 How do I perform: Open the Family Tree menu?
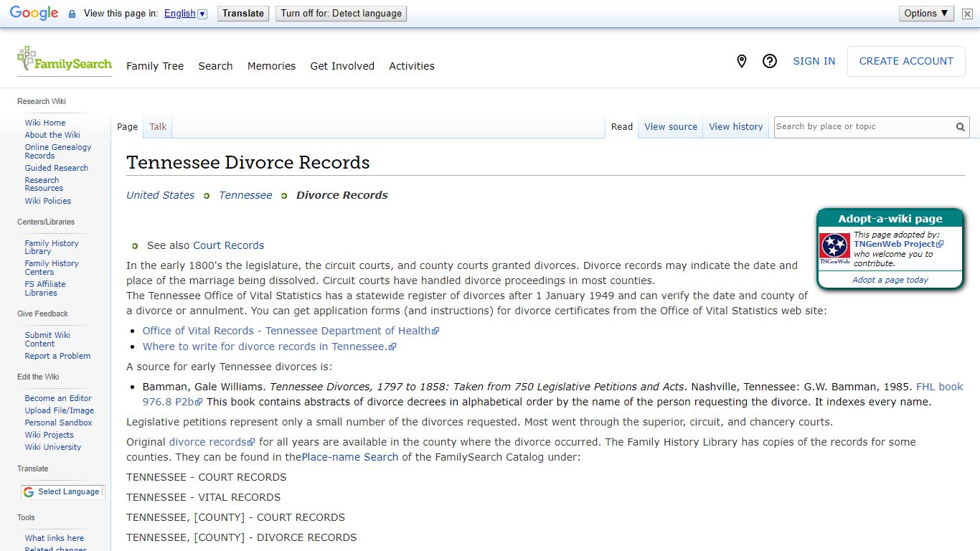[155, 66]
